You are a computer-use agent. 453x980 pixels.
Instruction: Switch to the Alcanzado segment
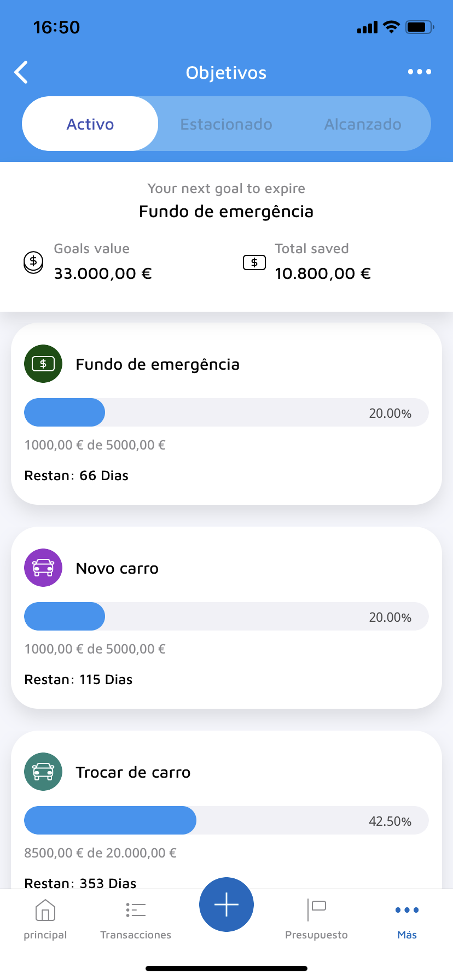pyautogui.click(x=363, y=124)
